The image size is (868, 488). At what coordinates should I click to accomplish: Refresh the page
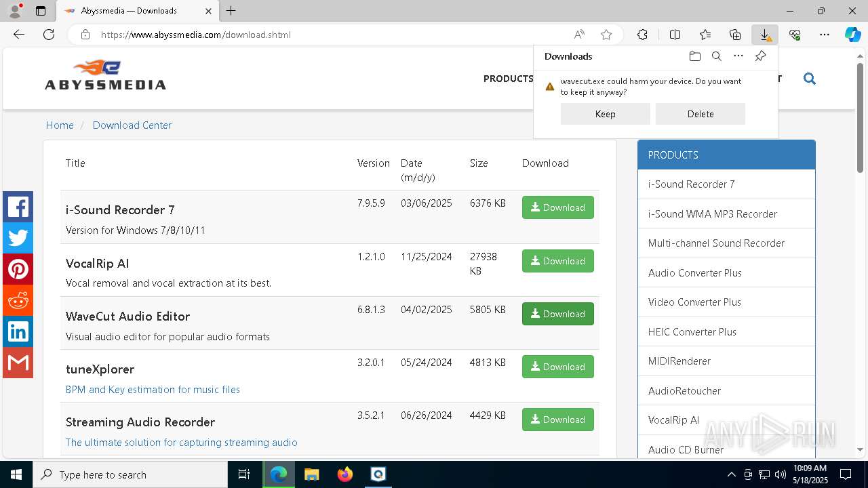[x=49, y=35]
